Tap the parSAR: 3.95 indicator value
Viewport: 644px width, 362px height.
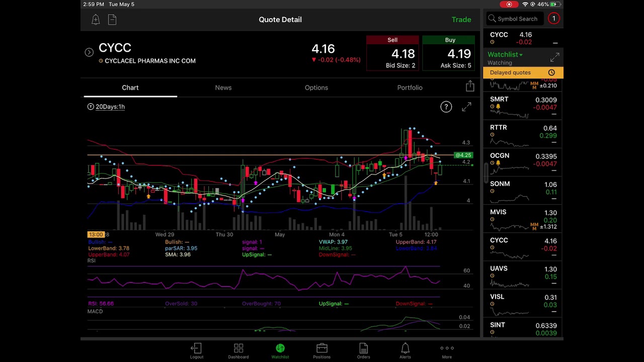[x=181, y=248]
